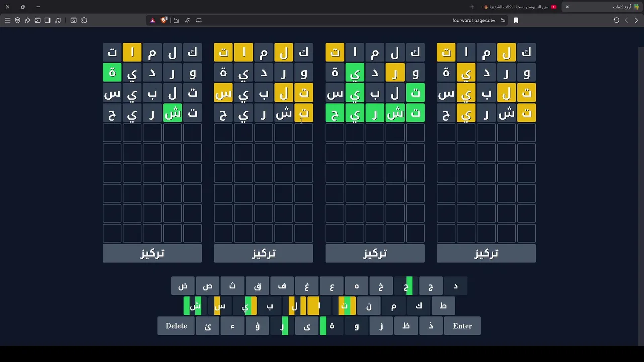The width and height of the screenshot is (644, 362).
Task: Tap the ل key on the keyboard
Action: [x=294, y=306]
